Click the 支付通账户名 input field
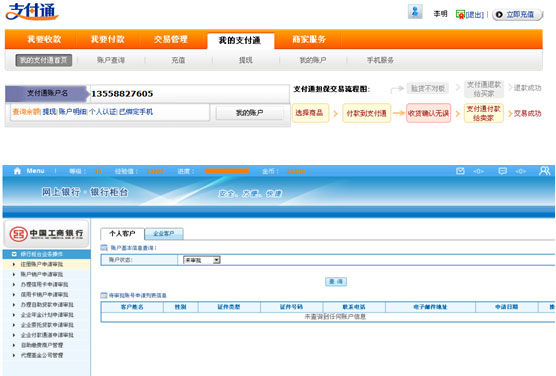The width and height of the screenshot is (556, 376). click(x=190, y=94)
